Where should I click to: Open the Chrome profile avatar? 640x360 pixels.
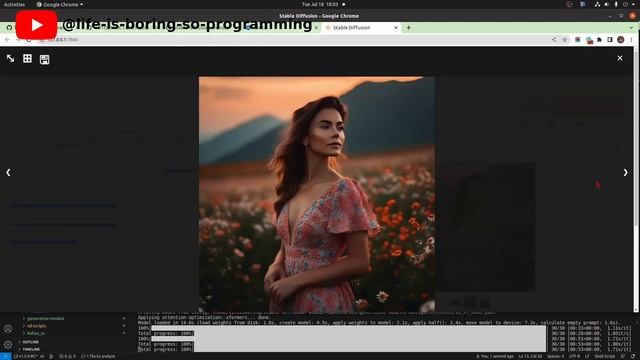tap(620, 40)
